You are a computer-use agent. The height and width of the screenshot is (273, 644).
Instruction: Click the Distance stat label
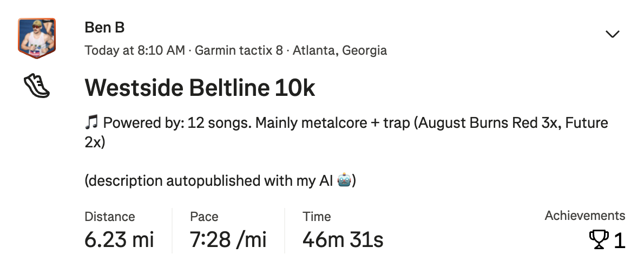tap(110, 217)
